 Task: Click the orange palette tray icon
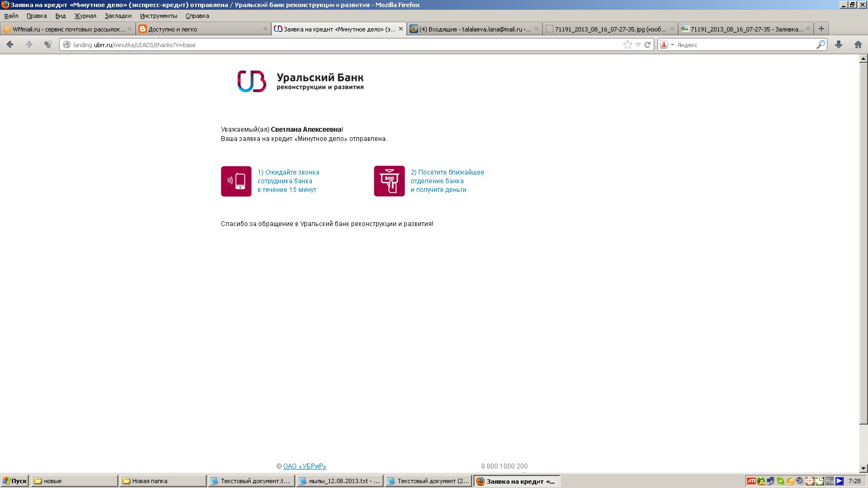[790, 481]
